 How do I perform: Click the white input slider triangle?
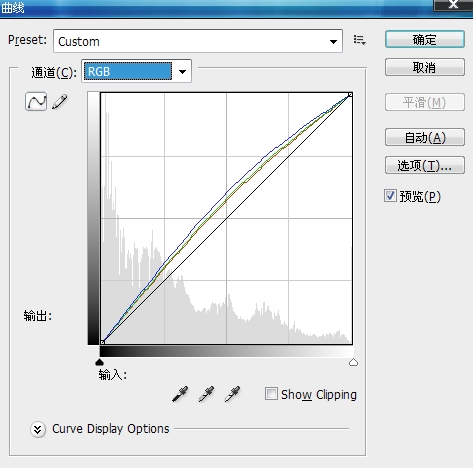tap(353, 362)
